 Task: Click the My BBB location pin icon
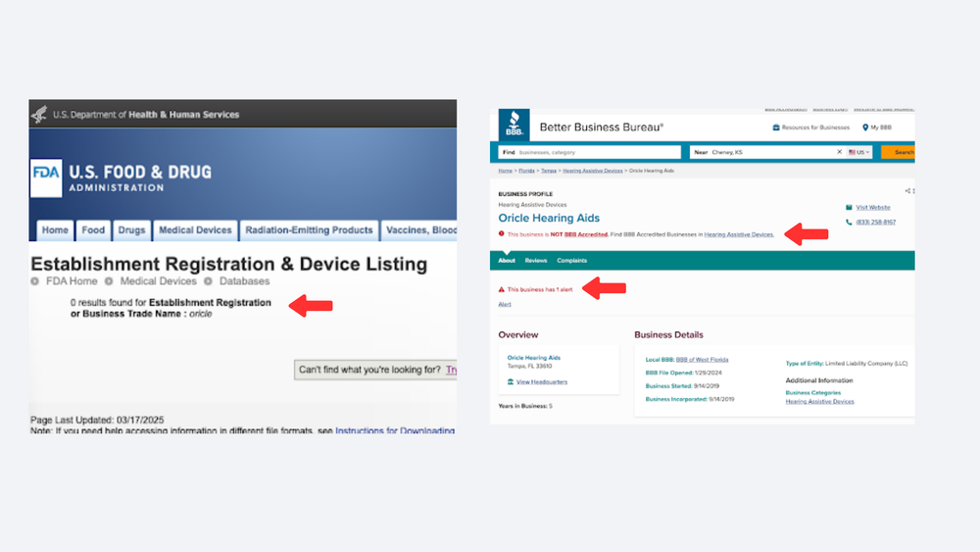pyautogui.click(x=865, y=127)
